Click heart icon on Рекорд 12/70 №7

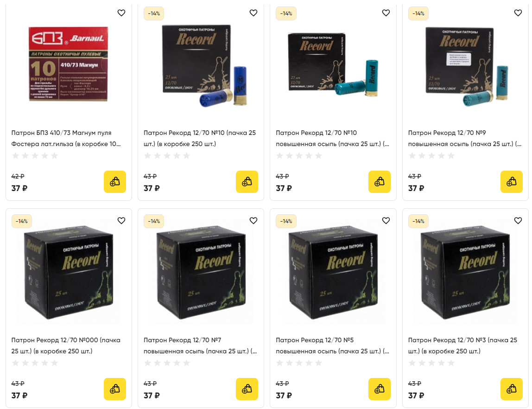[x=253, y=221]
